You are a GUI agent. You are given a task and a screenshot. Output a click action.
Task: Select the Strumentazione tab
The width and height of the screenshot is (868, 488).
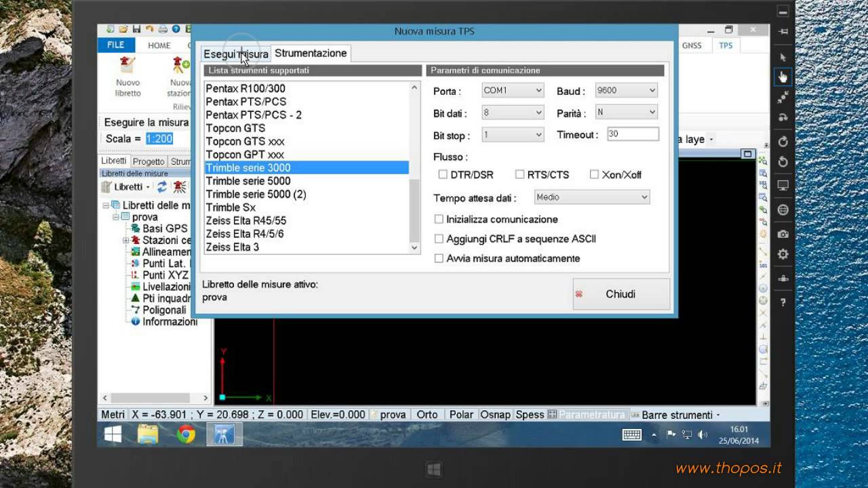click(x=311, y=53)
